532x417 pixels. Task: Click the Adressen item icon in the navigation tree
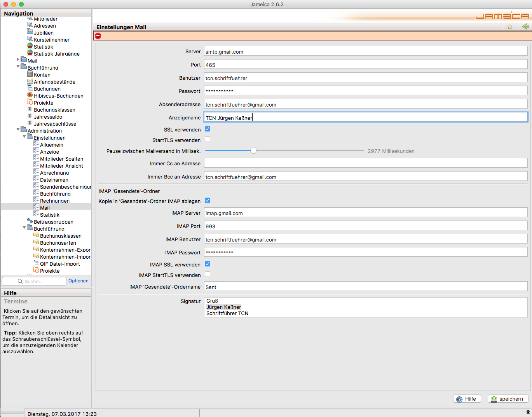click(30, 25)
